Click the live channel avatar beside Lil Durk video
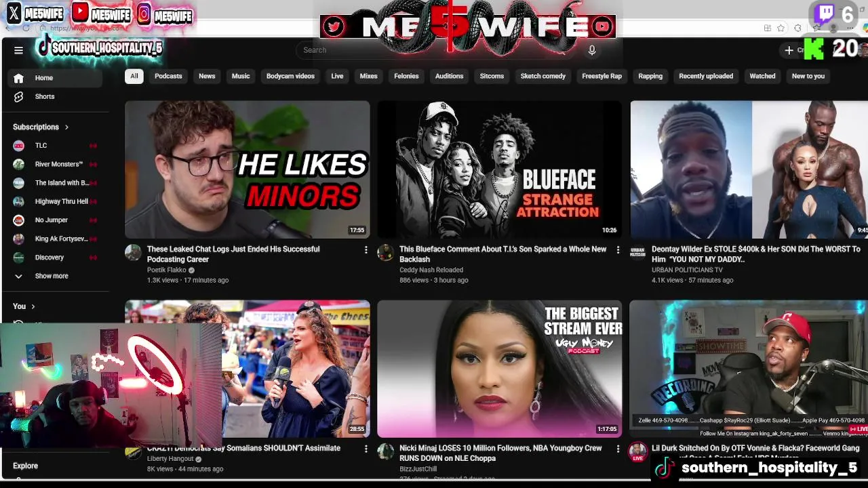868x488 pixels. click(638, 451)
